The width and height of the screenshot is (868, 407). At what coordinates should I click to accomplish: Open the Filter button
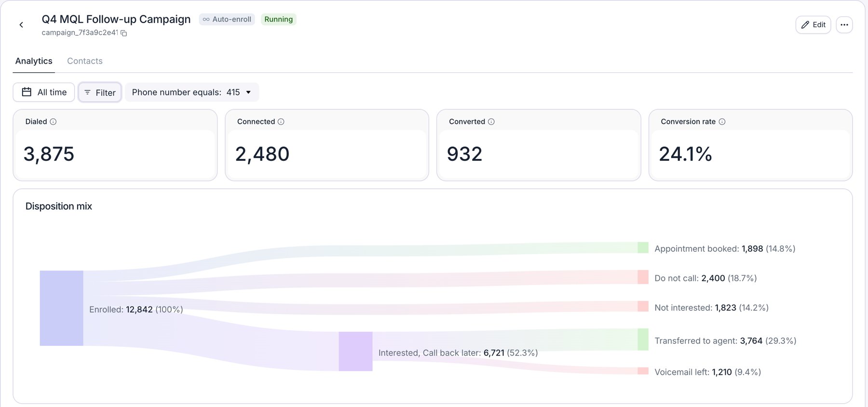pos(100,92)
